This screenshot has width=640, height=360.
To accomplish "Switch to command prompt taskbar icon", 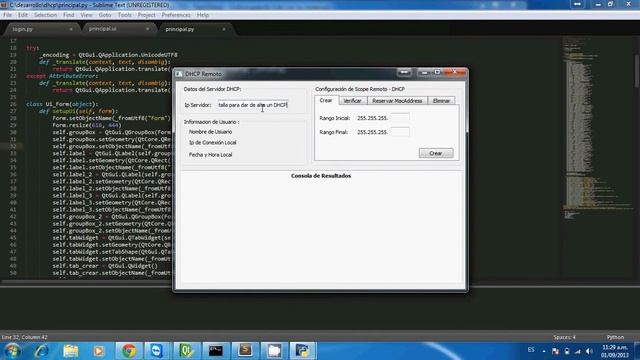I will (216, 351).
